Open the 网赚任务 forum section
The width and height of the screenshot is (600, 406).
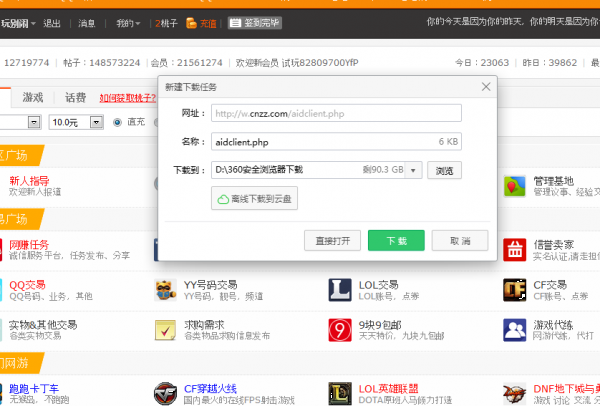tap(29, 245)
